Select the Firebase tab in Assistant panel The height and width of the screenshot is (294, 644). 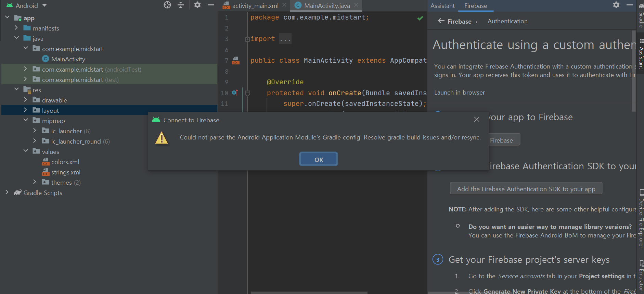[x=476, y=6]
